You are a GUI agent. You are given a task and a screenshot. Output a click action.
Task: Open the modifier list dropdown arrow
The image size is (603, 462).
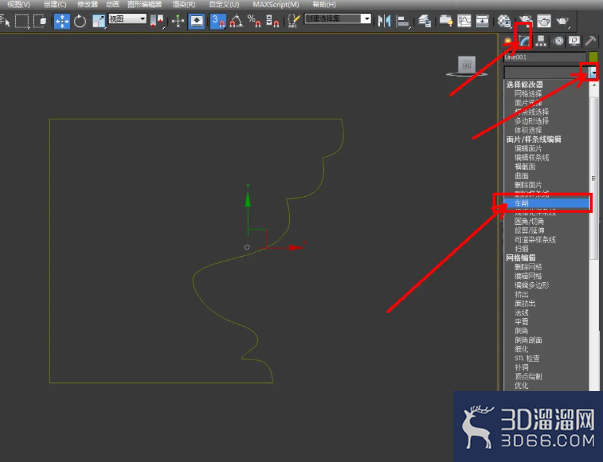pyautogui.click(x=594, y=72)
